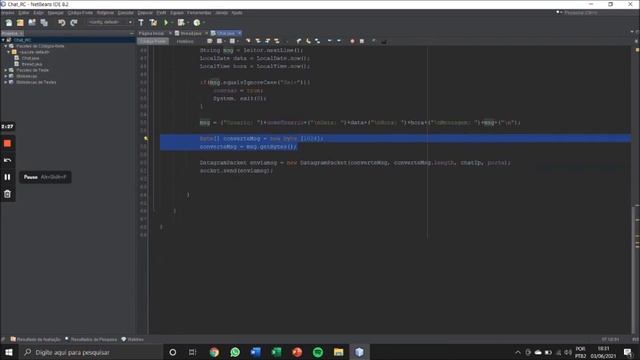Open Spotify from taskbar
The width and height of the screenshot is (640, 360).
tap(318, 352)
